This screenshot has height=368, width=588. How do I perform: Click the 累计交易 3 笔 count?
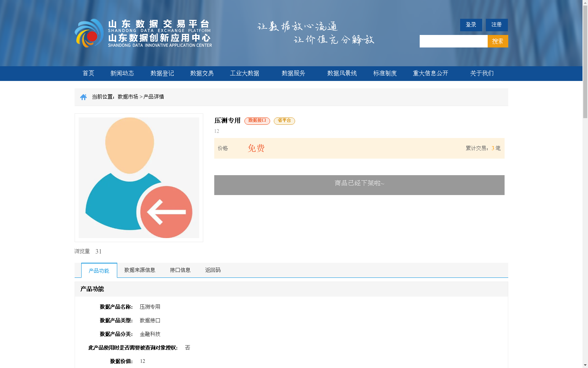pyautogui.click(x=483, y=148)
